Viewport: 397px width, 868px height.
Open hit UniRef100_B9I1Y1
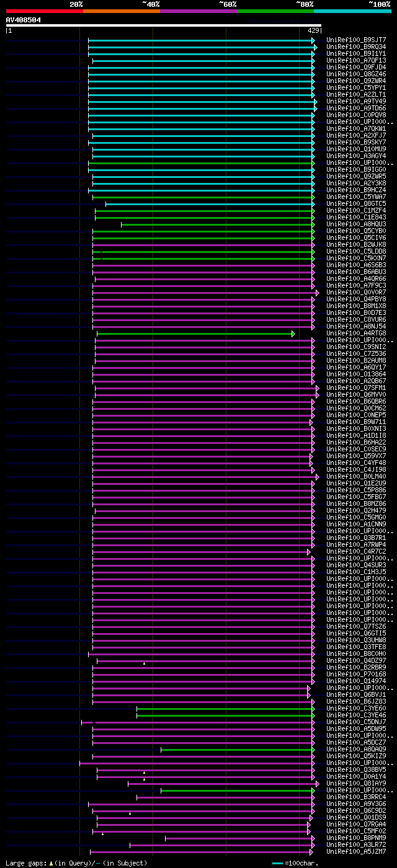click(x=356, y=53)
